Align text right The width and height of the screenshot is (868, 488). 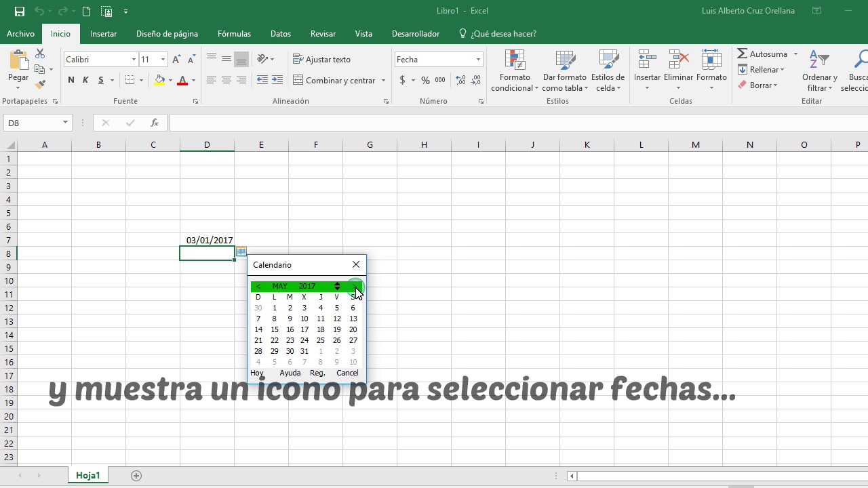pos(241,80)
